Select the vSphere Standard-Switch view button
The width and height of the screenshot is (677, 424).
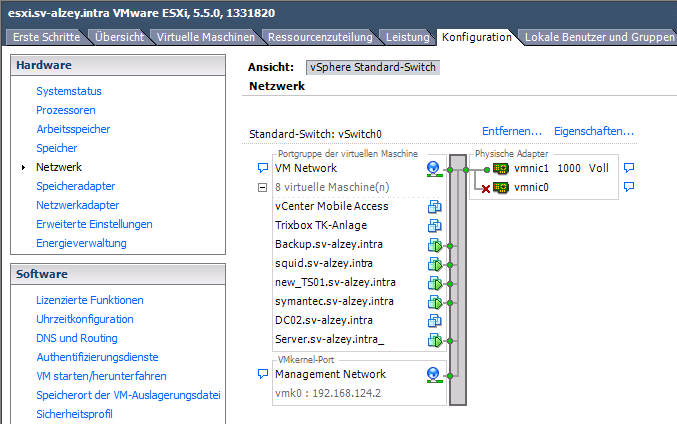pos(373,67)
